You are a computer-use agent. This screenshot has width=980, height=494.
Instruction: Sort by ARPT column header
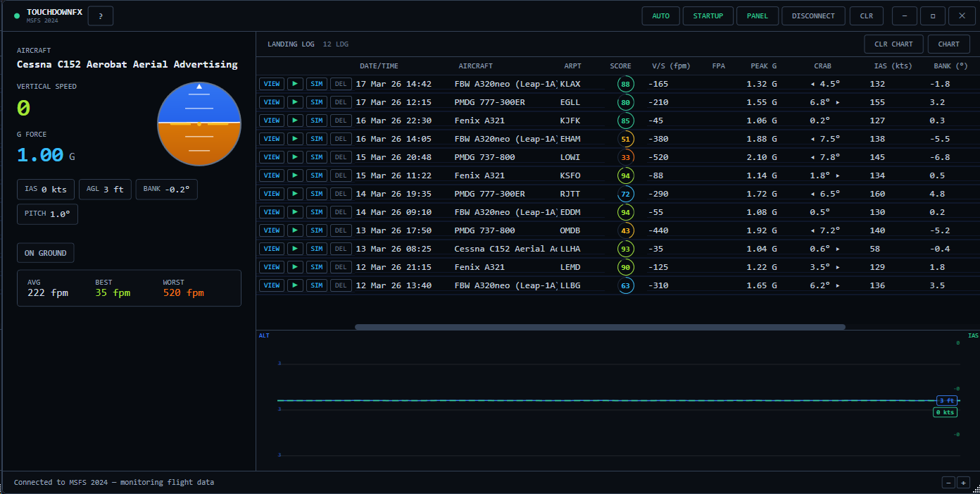coord(572,66)
